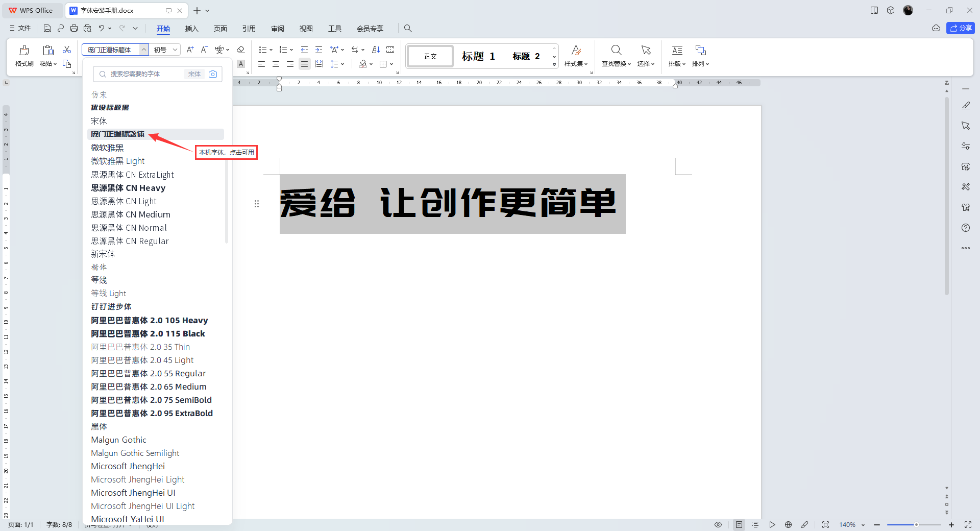Screen dimensions: 980x531
Task: Switch to the 插入 tab
Action: tap(191, 29)
